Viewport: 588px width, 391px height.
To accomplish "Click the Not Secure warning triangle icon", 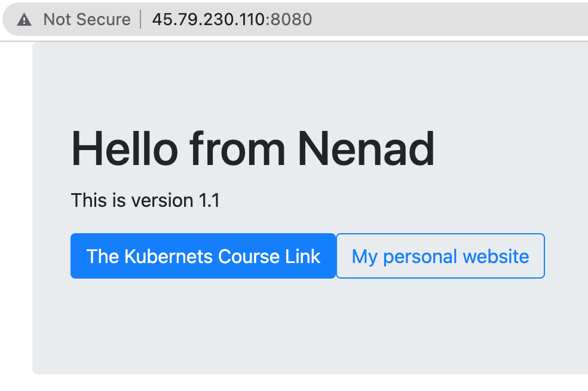I will 24,20.
